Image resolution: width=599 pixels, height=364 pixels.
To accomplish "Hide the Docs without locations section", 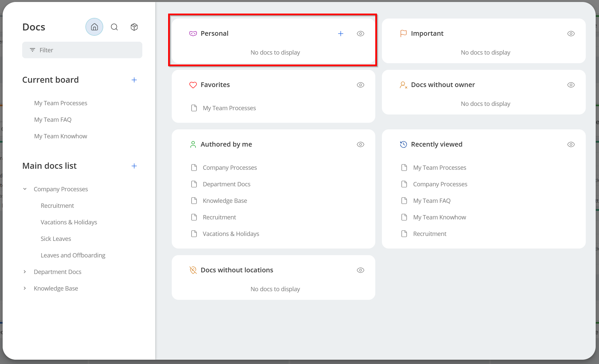I will (360, 270).
